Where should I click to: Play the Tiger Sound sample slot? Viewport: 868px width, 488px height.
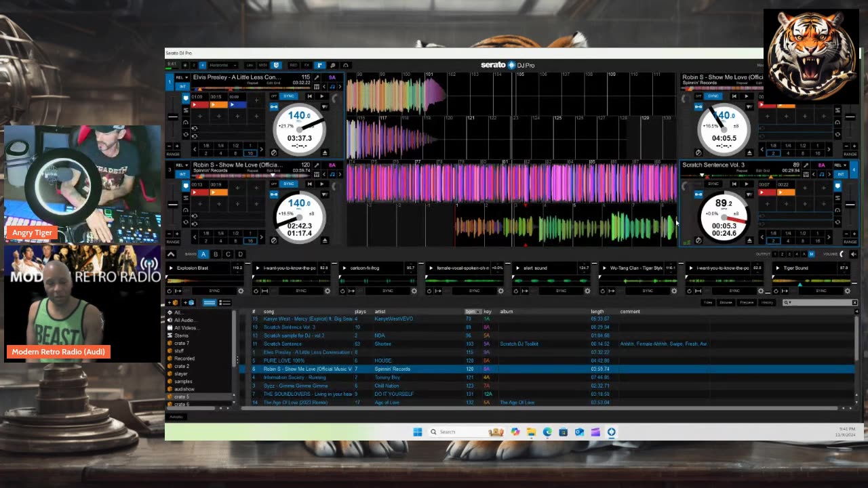click(x=778, y=268)
